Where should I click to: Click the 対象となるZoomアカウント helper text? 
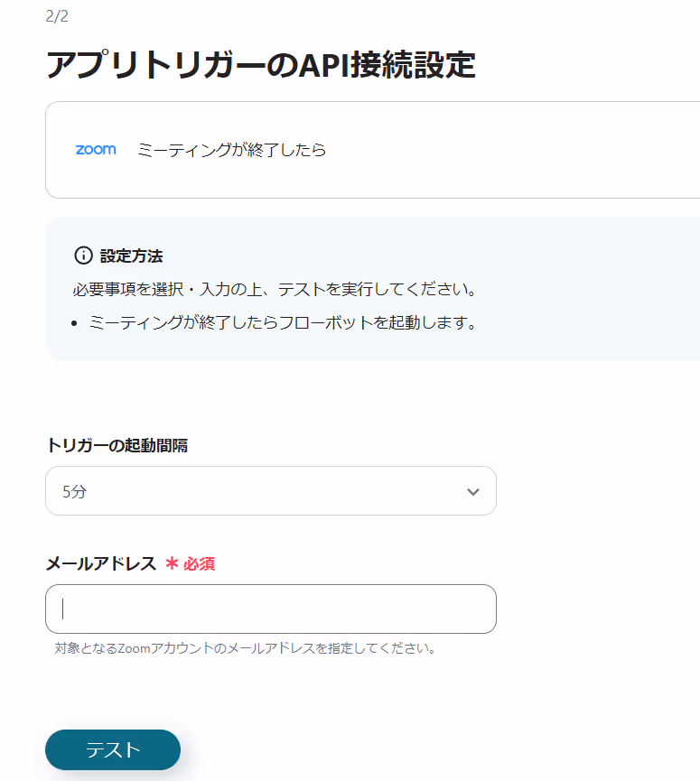[246, 648]
